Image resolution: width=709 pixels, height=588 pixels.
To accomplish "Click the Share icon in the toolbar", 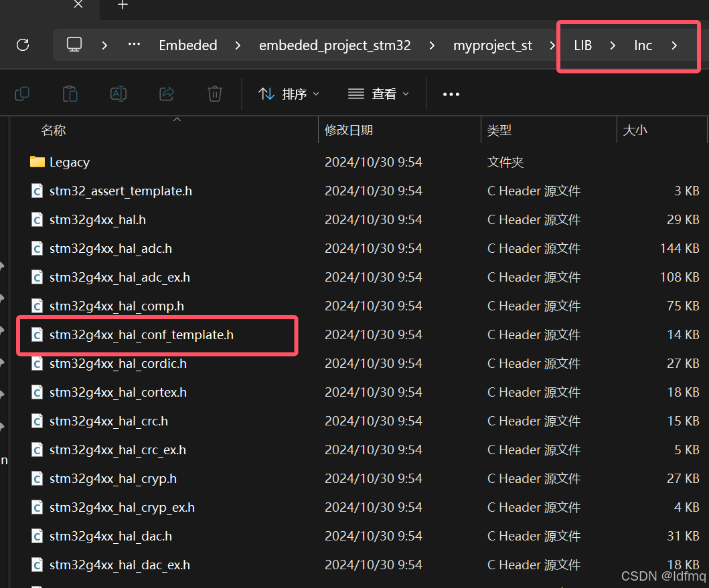I will point(167,94).
